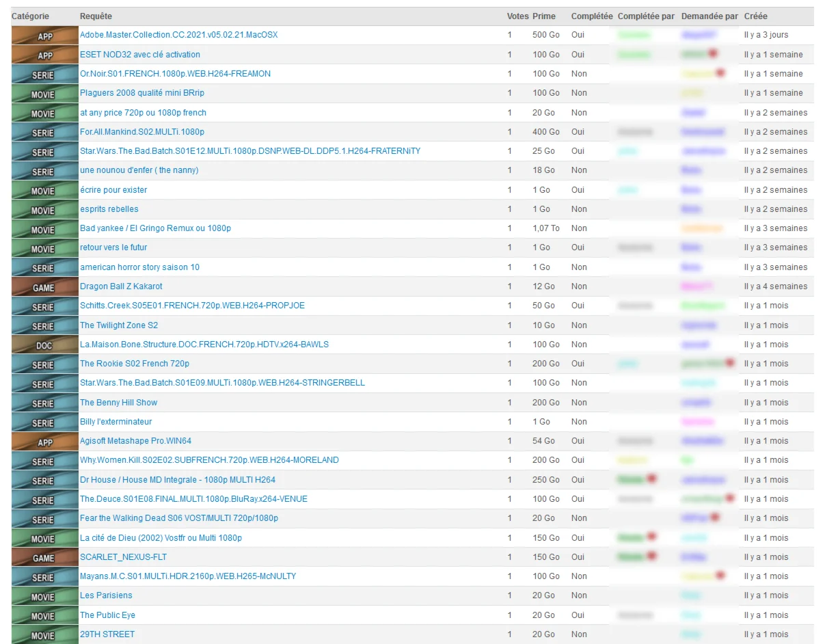
Task: Click the APP category badge beside Agisoft Metashape Pro
Action: click(x=44, y=442)
